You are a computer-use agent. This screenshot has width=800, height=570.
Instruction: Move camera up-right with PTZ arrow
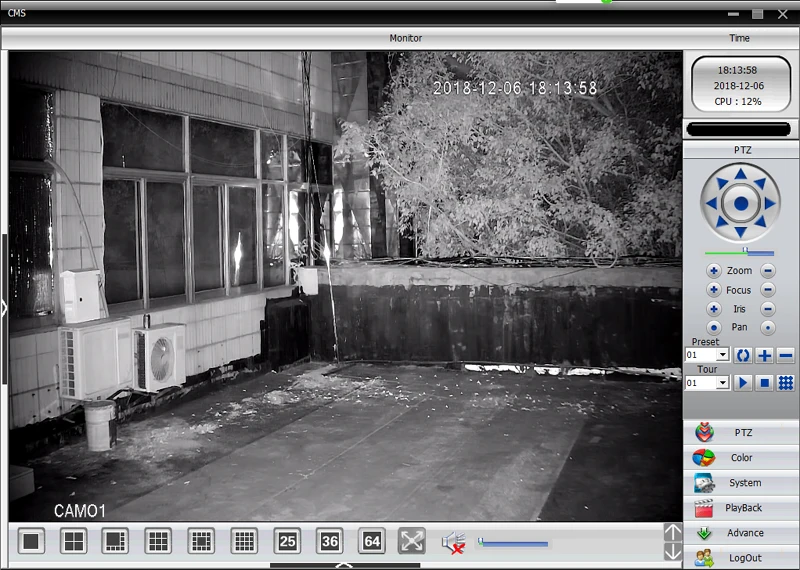[760, 183]
